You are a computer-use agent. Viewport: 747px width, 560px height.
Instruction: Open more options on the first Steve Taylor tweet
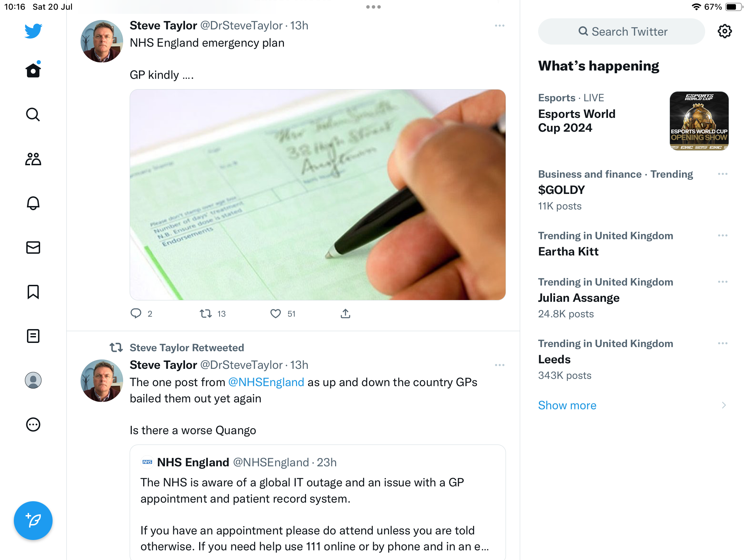[x=500, y=26]
